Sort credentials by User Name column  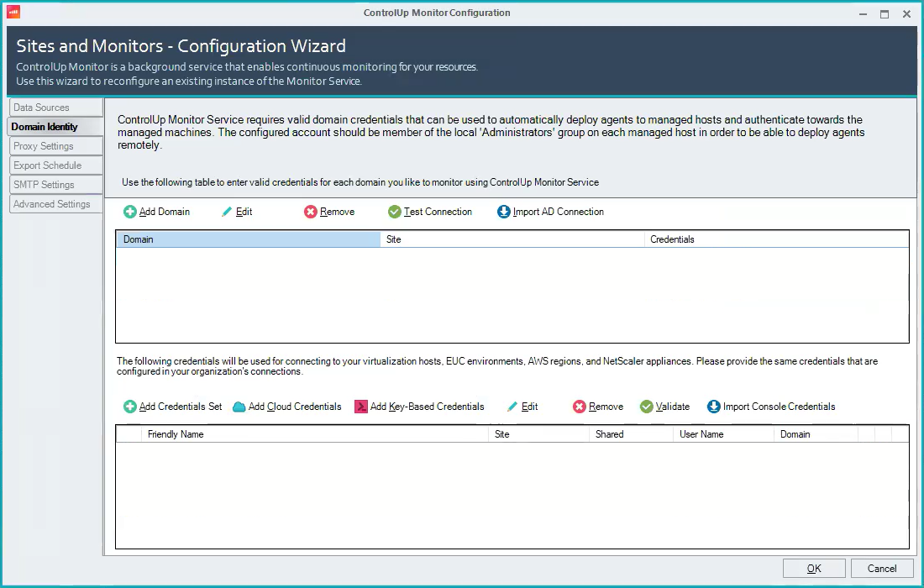[723, 434]
